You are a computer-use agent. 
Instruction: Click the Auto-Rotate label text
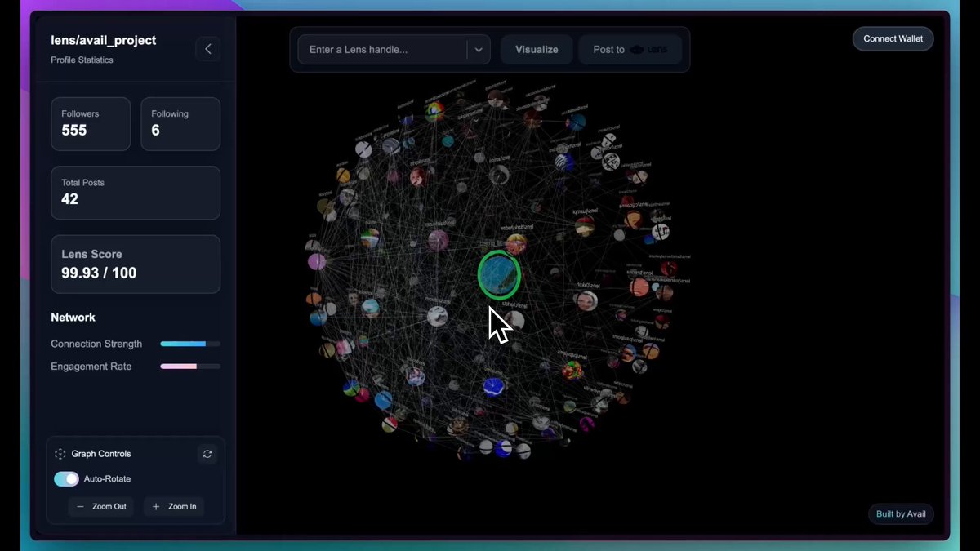coord(107,479)
